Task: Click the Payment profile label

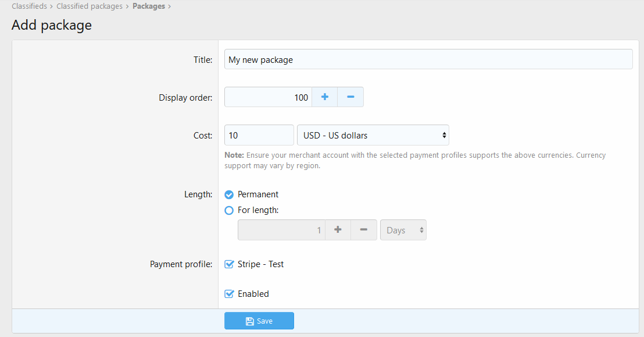Action: click(x=181, y=264)
